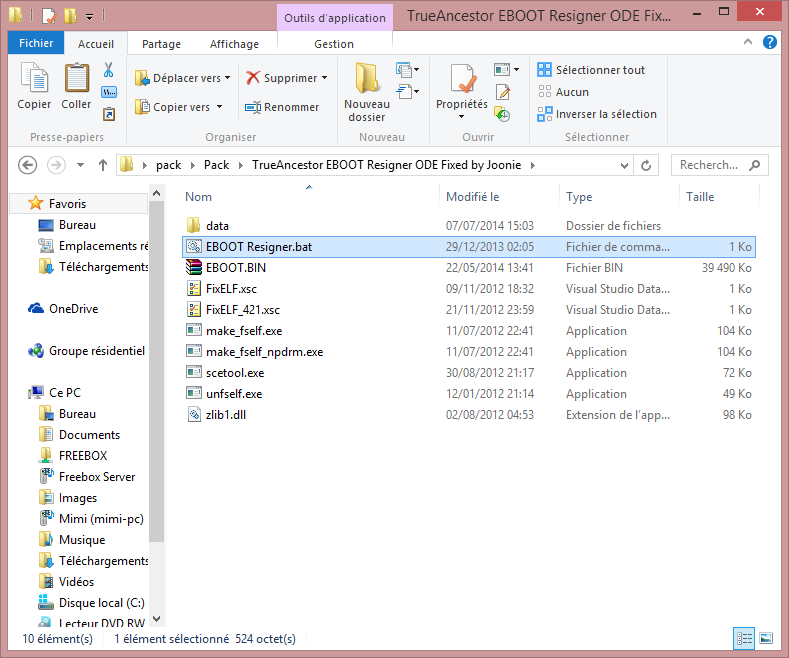The width and height of the screenshot is (789, 658).
Task: Select Disque local (C:) in sidebar
Action: pyautogui.click(x=92, y=603)
